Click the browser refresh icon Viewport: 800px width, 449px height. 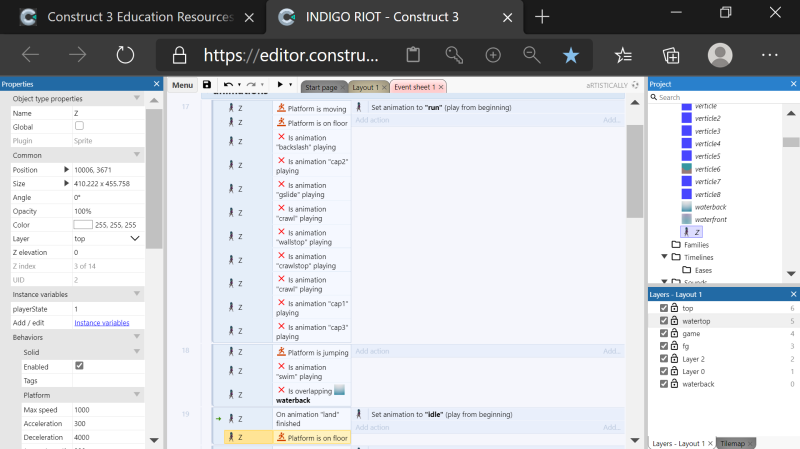[125, 55]
